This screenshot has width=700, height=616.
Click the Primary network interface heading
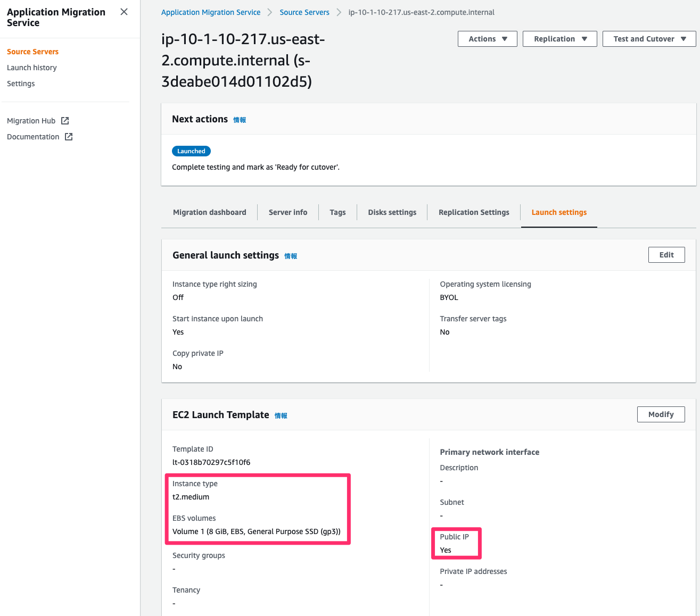(490, 452)
